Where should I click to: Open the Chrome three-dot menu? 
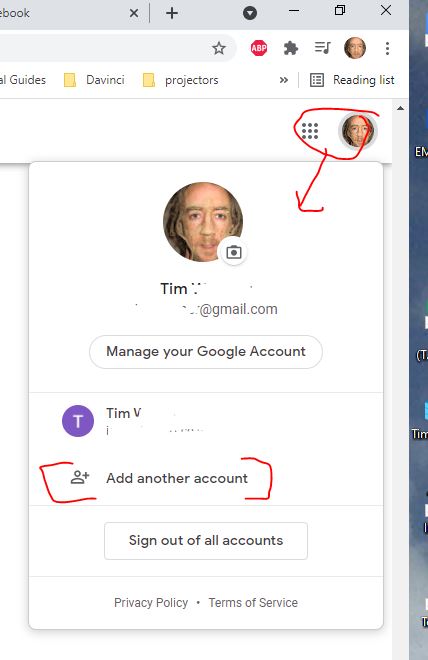[387, 48]
